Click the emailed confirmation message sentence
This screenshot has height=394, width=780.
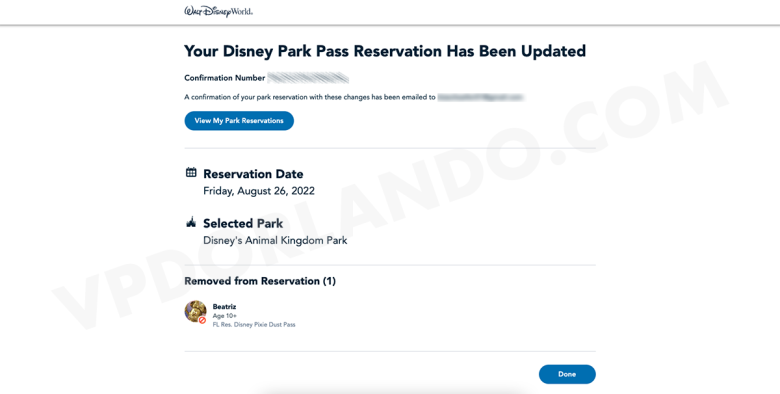point(310,98)
